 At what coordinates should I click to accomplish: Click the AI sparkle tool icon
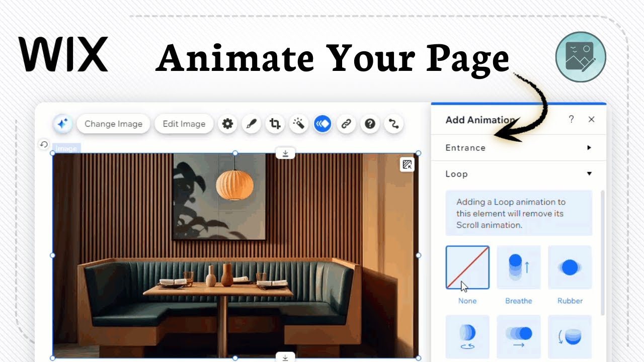click(63, 124)
